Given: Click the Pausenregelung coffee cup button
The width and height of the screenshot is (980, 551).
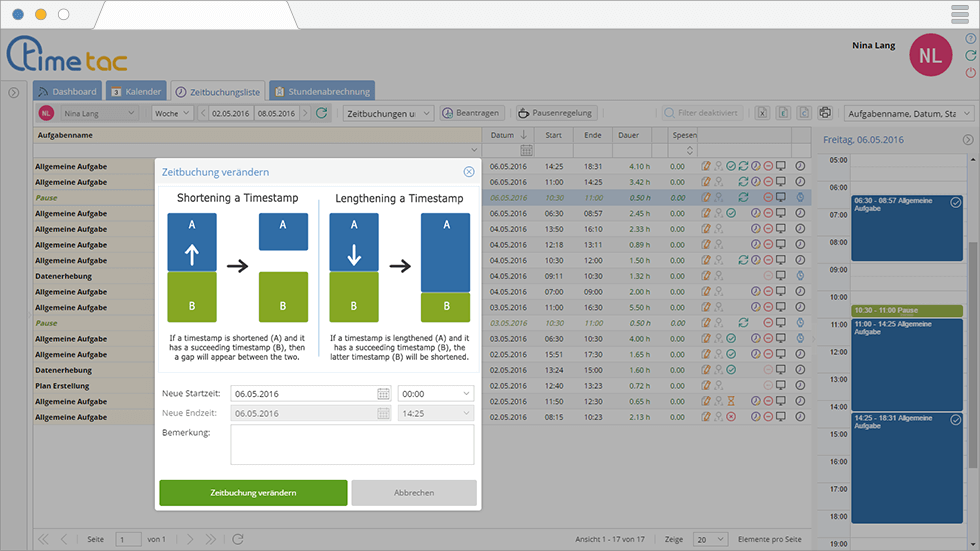Looking at the screenshot, I should (556, 114).
